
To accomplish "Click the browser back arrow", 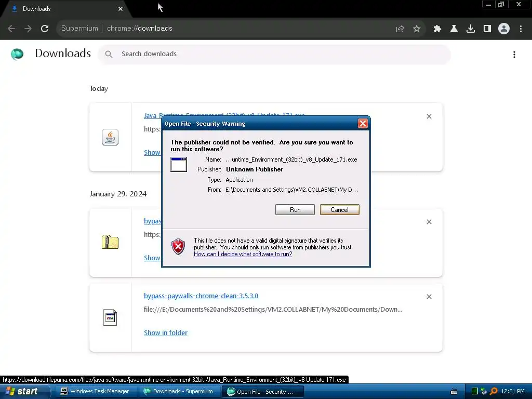I will (x=11, y=29).
